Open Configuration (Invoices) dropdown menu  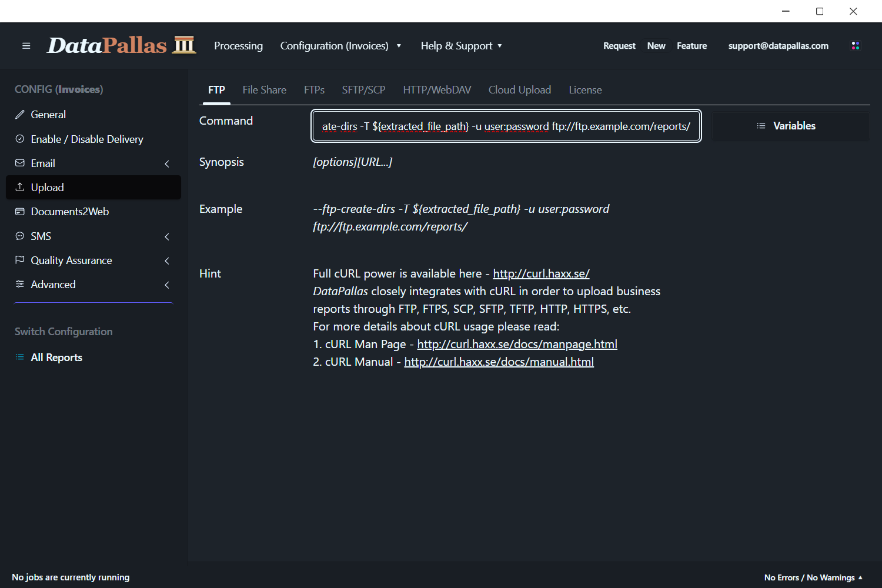pos(341,46)
